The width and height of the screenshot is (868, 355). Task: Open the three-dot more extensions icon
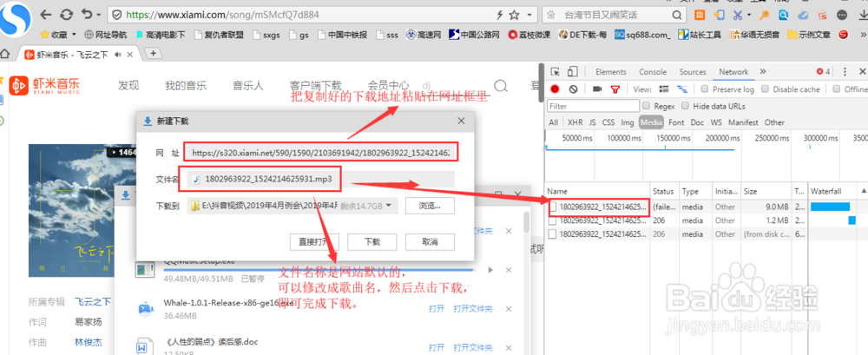pyautogui.click(x=843, y=15)
